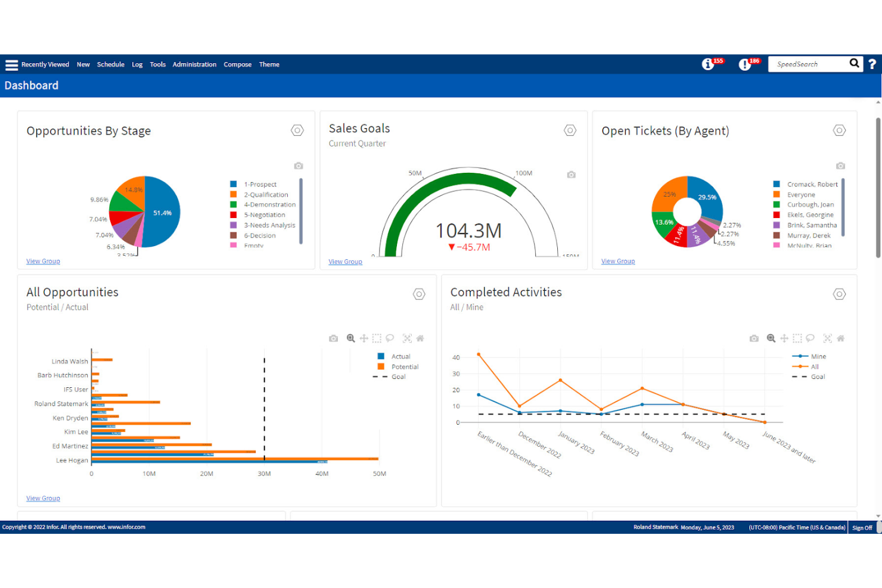Open settings menu for Sales Goals widget
The image size is (882, 588).
[x=570, y=130]
